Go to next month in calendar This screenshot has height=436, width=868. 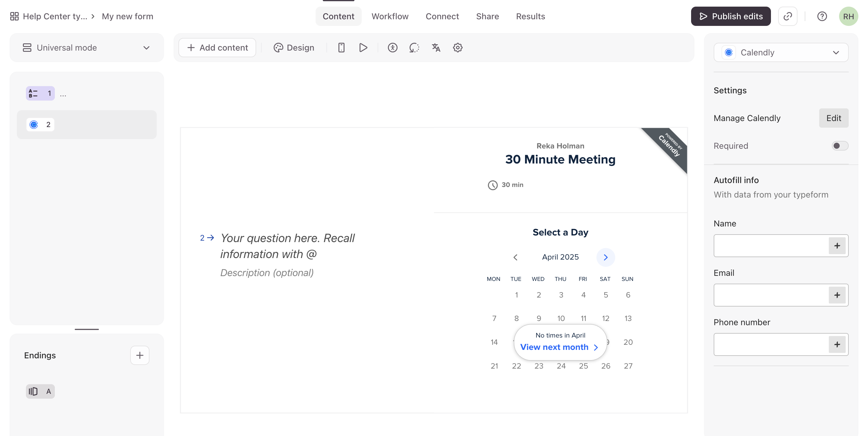[x=605, y=257]
